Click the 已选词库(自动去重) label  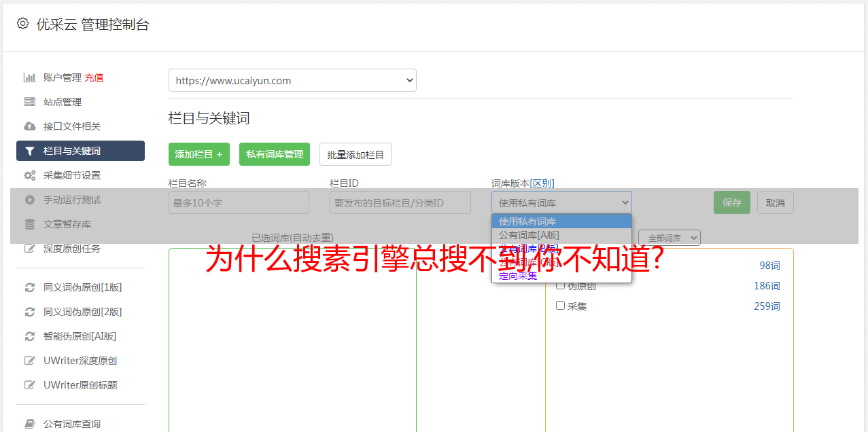(x=292, y=238)
